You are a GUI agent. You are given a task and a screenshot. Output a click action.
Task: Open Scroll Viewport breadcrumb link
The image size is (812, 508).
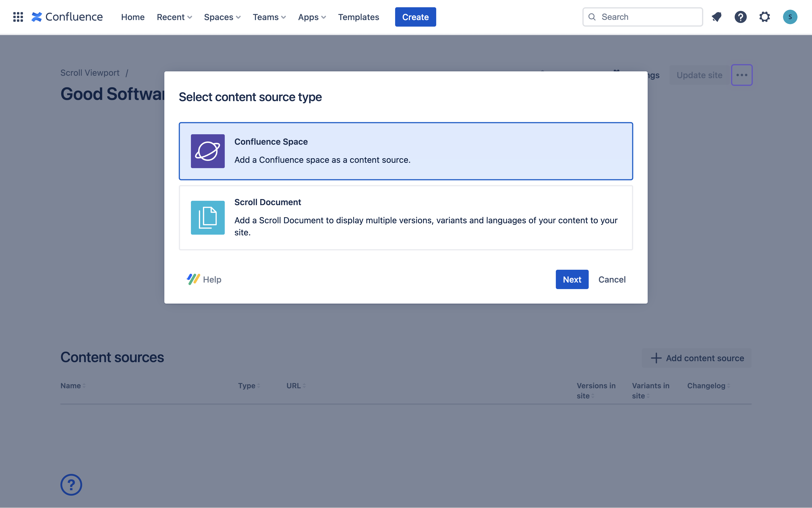tap(90, 73)
